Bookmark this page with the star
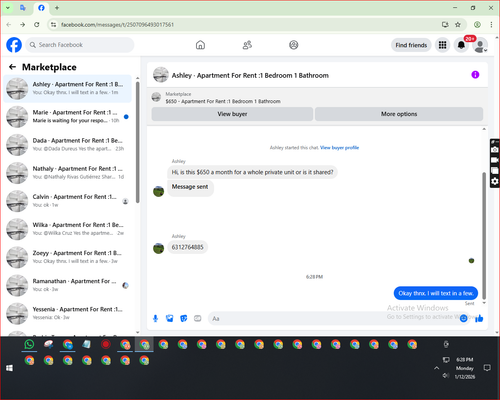Viewport: 500px width, 400px height. click(x=458, y=24)
